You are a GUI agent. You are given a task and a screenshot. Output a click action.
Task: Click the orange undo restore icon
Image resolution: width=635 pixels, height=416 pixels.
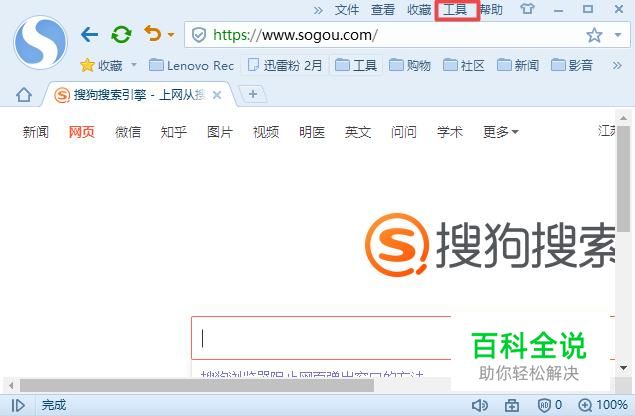point(153,34)
